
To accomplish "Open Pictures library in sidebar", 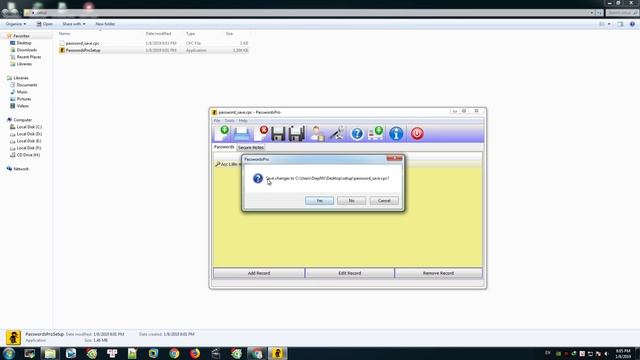I will click(x=24, y=99).
